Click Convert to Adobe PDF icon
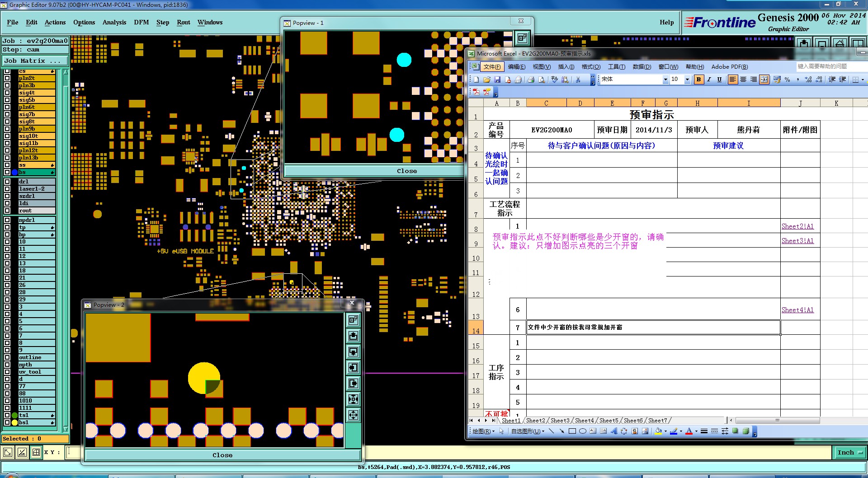Image resolution: width=868 pixels, height=478 pixels. (476, 92)
